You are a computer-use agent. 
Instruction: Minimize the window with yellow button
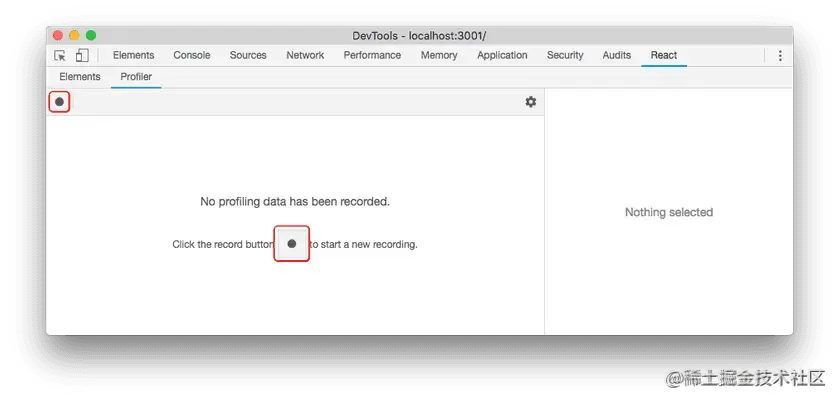point(74,35)
